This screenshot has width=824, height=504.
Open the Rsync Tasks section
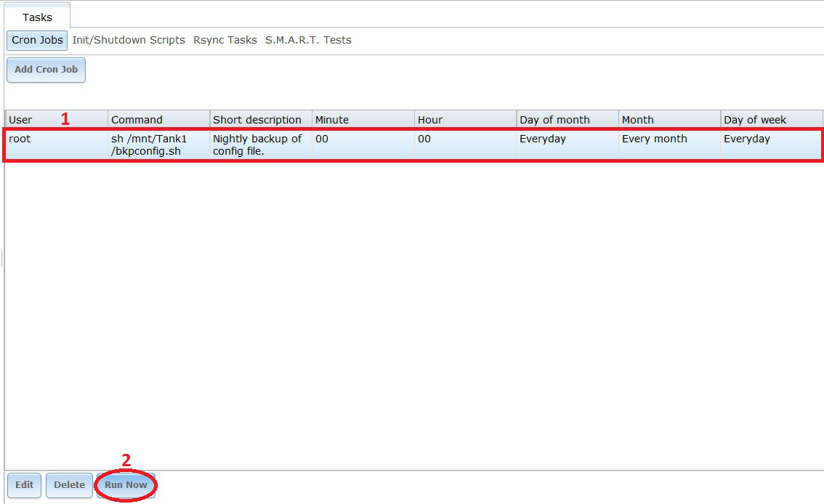pos(225,40)
